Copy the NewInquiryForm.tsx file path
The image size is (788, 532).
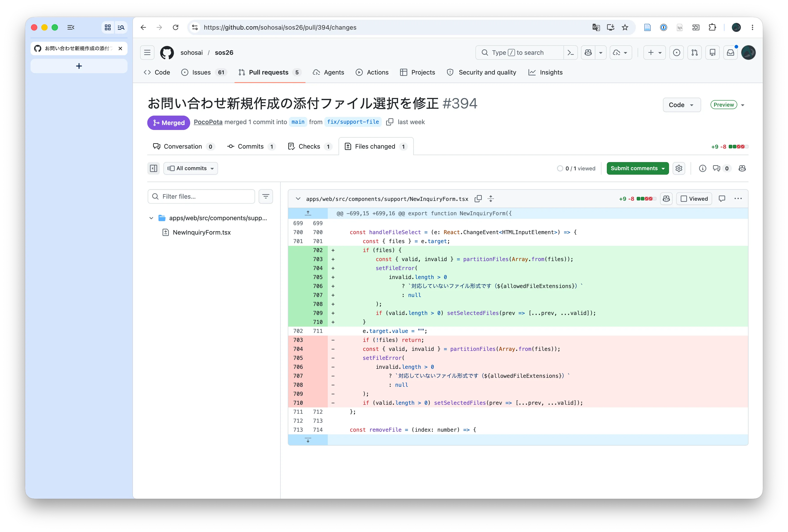[478, 199]
